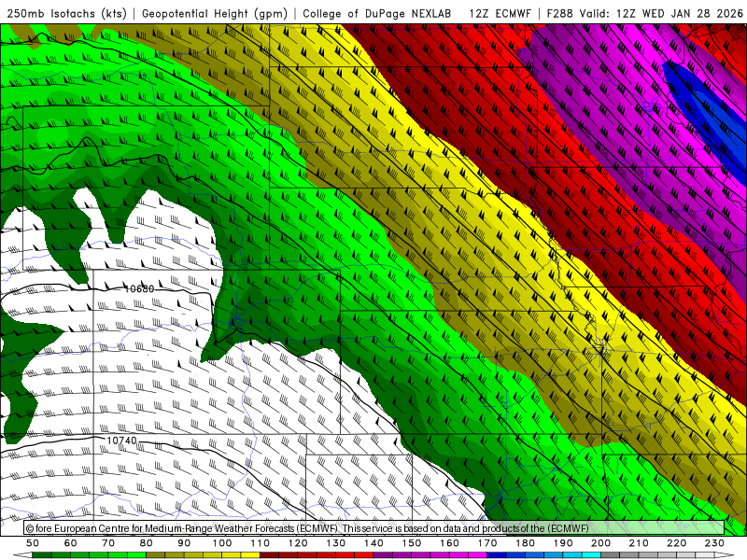Click the '12Z ECMWF' model run label
The image size is (747, 560).
(x=500, y=14)
